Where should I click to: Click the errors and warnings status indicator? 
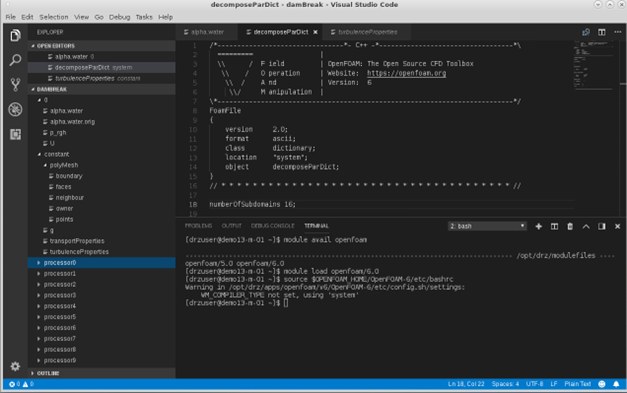click(x=22, y=384)
